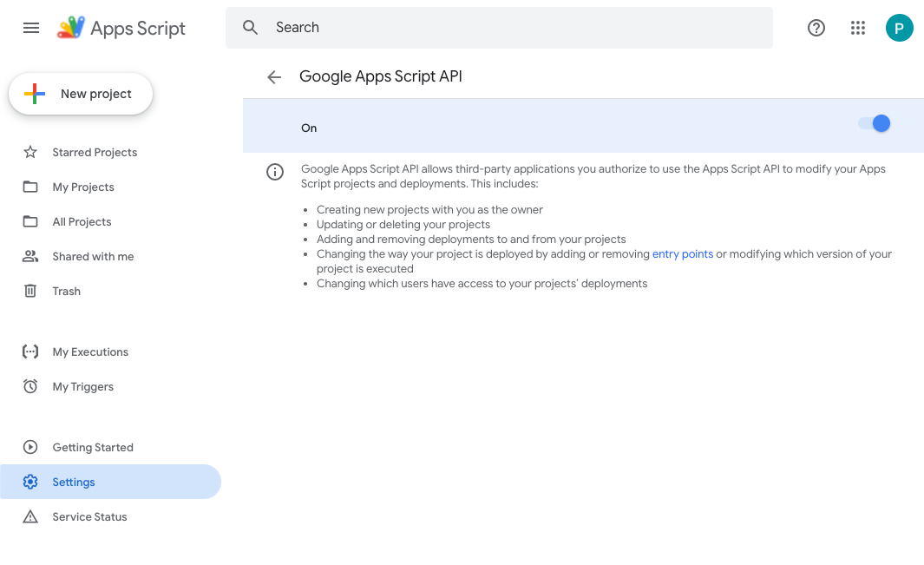Open the Trash folder
The image size is (924, 565).
66,291
